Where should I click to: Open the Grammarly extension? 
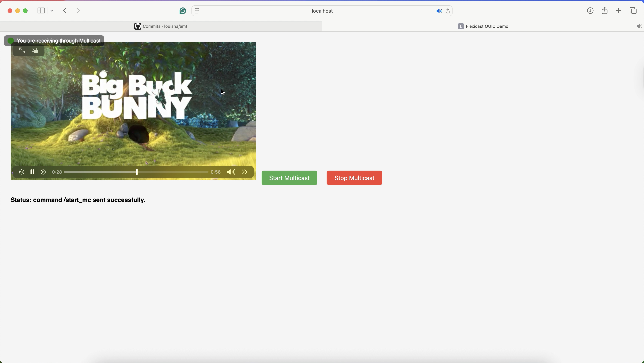click(183, 11)
